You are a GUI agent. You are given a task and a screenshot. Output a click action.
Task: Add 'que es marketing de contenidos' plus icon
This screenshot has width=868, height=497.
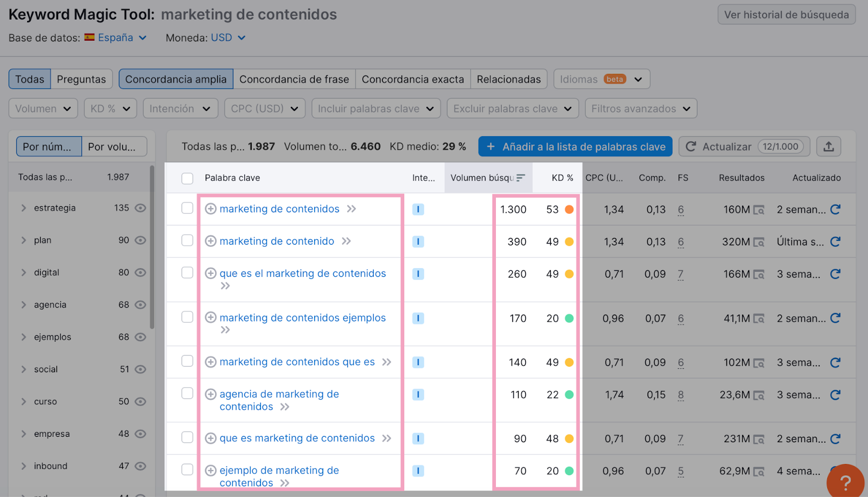[x=210, y=438]
